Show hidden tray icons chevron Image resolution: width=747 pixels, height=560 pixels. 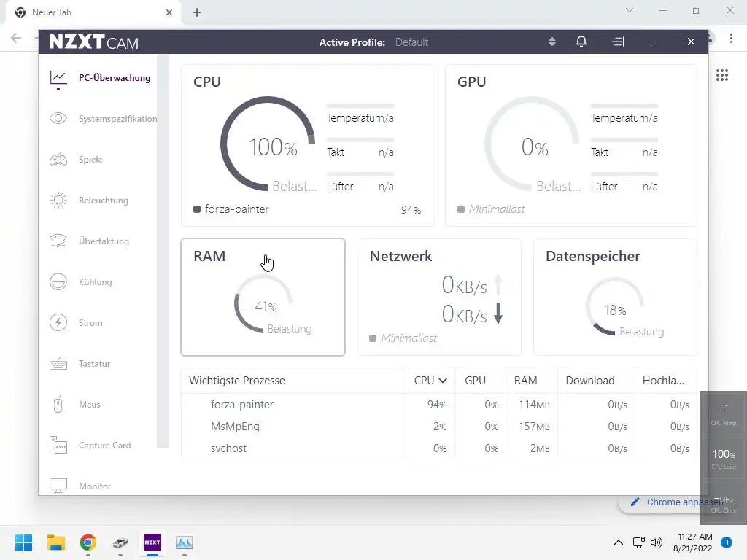click(x=619, y=542)
